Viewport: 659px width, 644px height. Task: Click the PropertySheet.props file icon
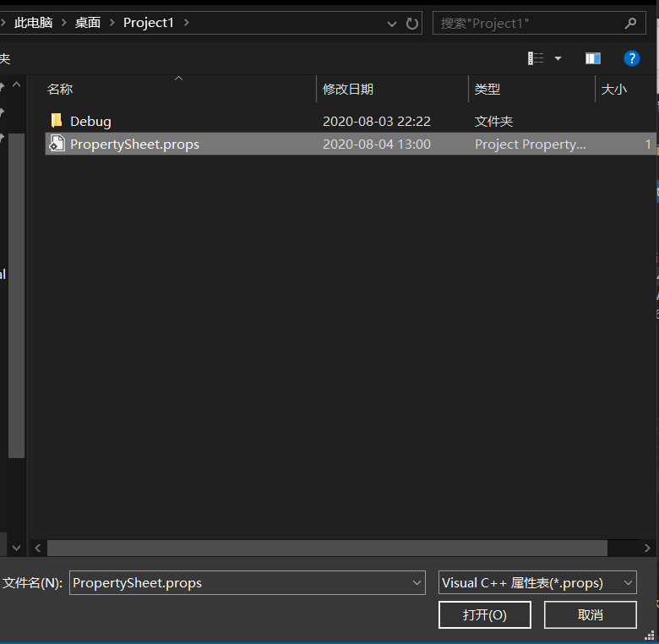tap(57, 144)
